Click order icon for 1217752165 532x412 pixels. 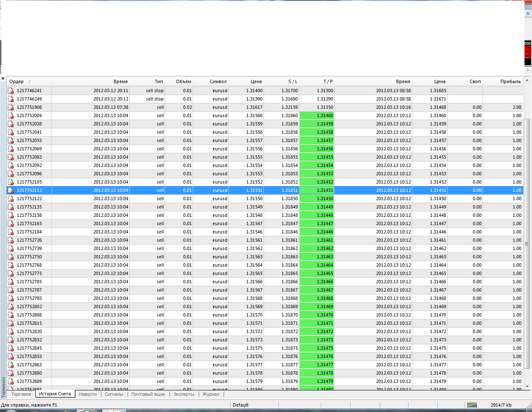point(11,223)
